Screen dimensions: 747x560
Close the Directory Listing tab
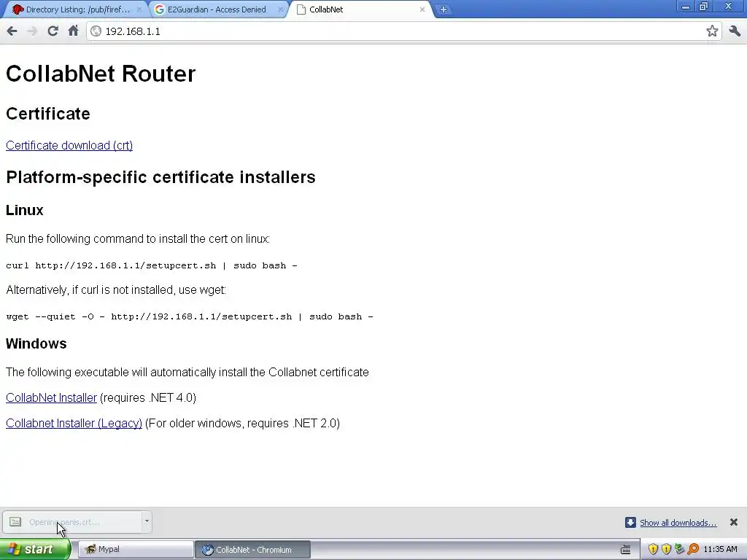click(x=139, y=9)
